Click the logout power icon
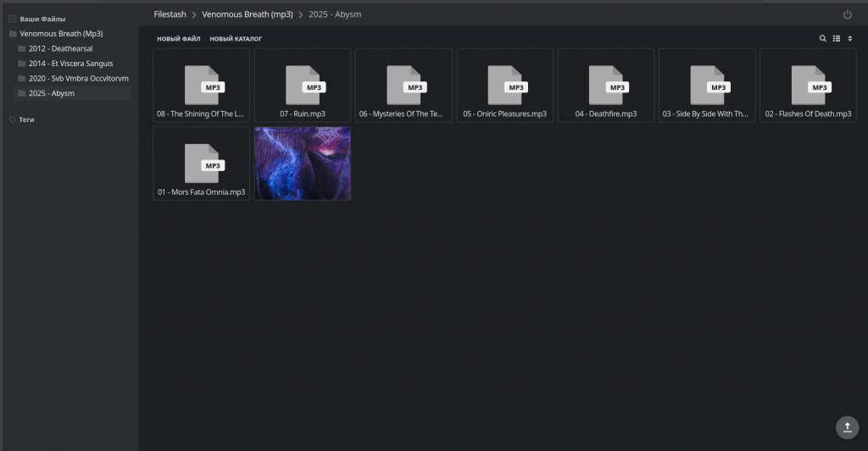The height and width of the screenshot is (451, 868). point(847,15)
